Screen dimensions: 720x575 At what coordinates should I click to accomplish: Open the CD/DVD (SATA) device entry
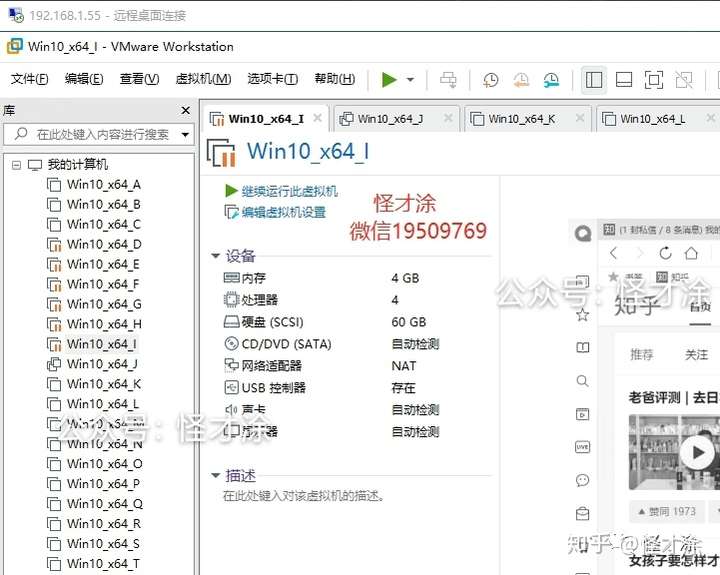tap(286, 344)
